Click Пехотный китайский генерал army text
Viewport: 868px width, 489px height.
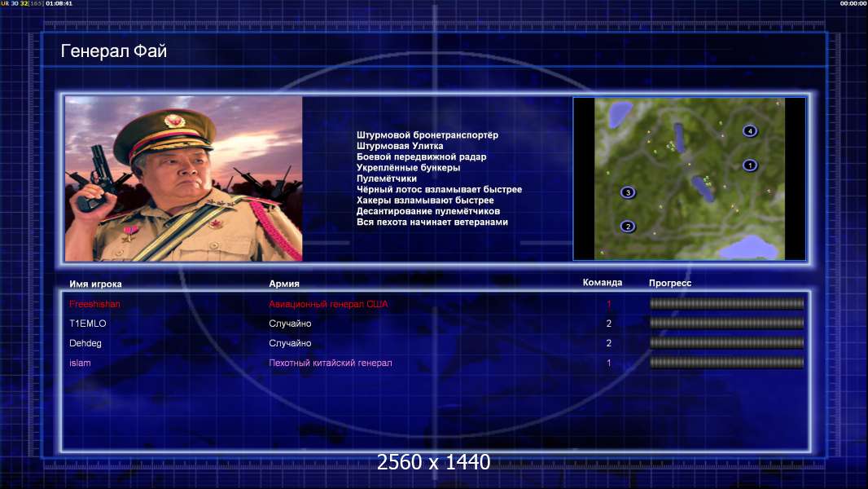click(x=331, y=363)
